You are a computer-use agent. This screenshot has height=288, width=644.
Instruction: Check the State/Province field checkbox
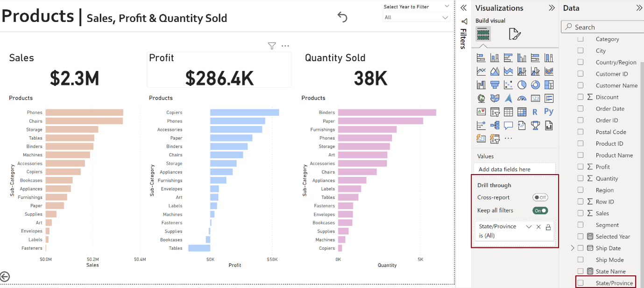[x=580, y=283]
